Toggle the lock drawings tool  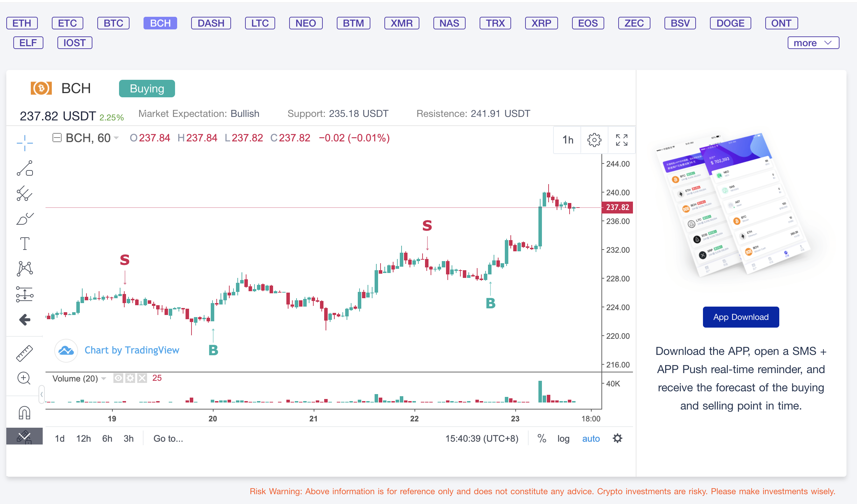pos(25,436)
